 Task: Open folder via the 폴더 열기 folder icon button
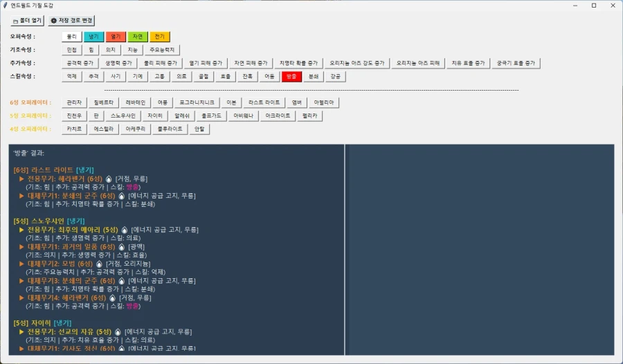coord(27,20)
